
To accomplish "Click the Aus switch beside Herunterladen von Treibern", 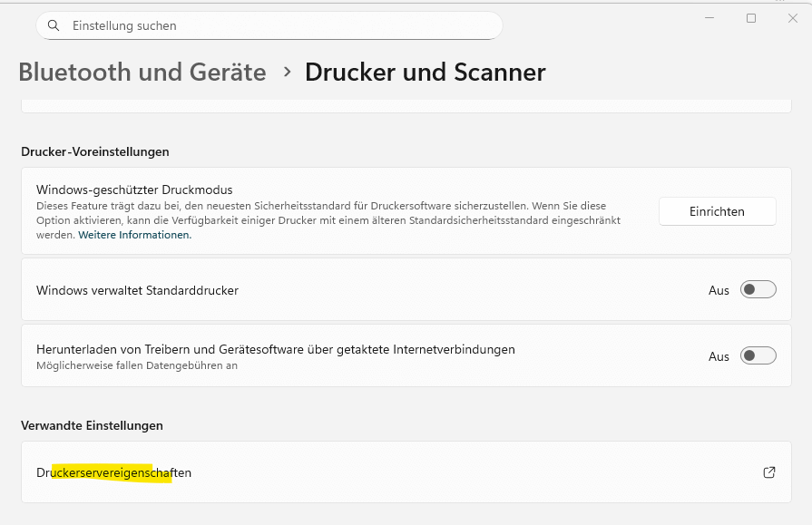I will click(758, 355).
